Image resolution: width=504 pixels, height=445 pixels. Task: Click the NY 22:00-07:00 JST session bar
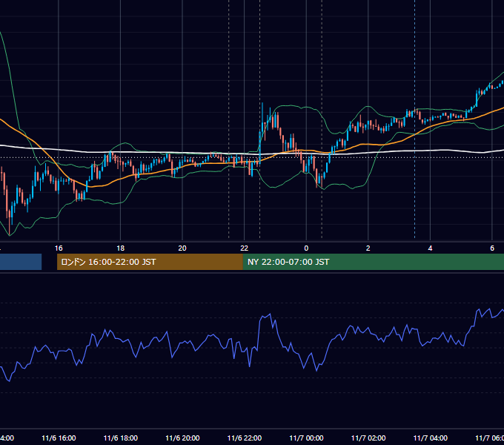click(x=373, y=262)
